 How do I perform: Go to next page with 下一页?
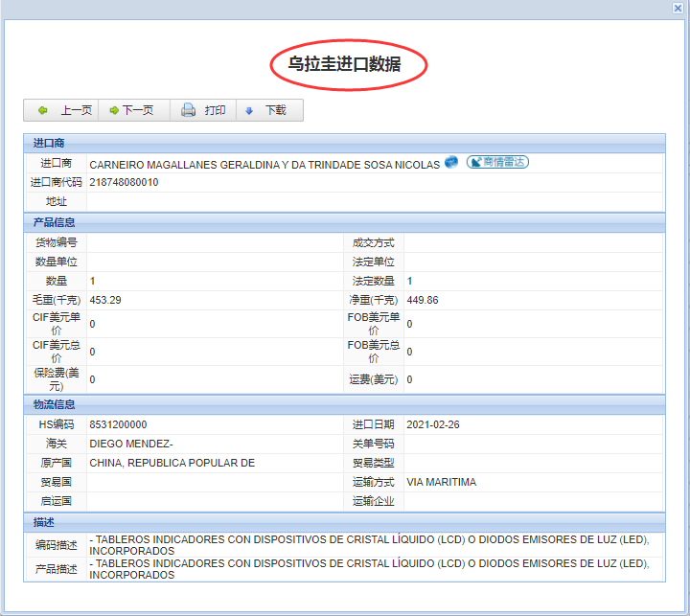pos(132,110)
